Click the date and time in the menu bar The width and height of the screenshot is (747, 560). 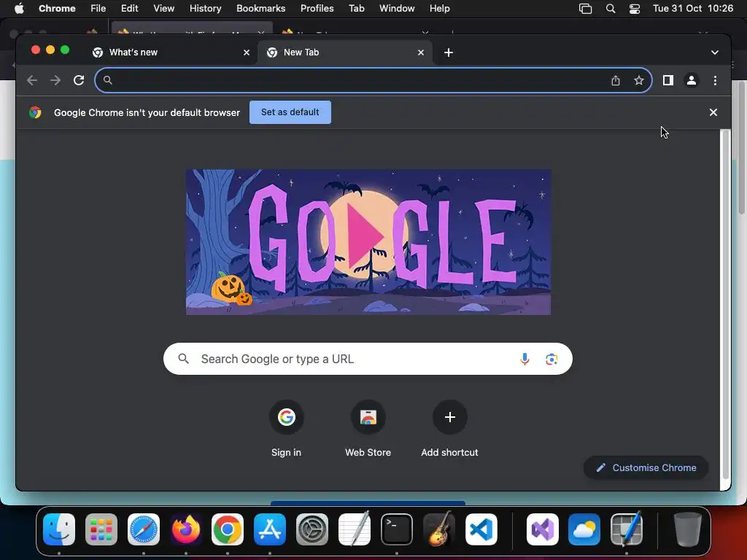coord(693,9)
